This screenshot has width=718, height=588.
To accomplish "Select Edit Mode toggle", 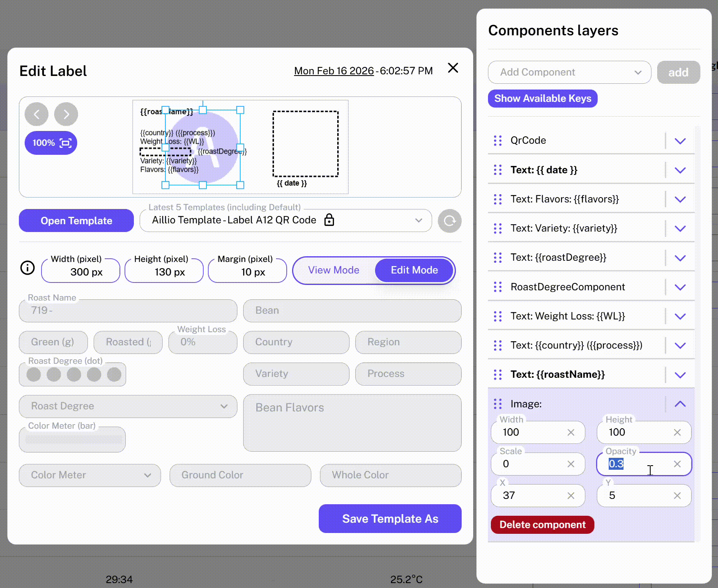I will (414, 270).
